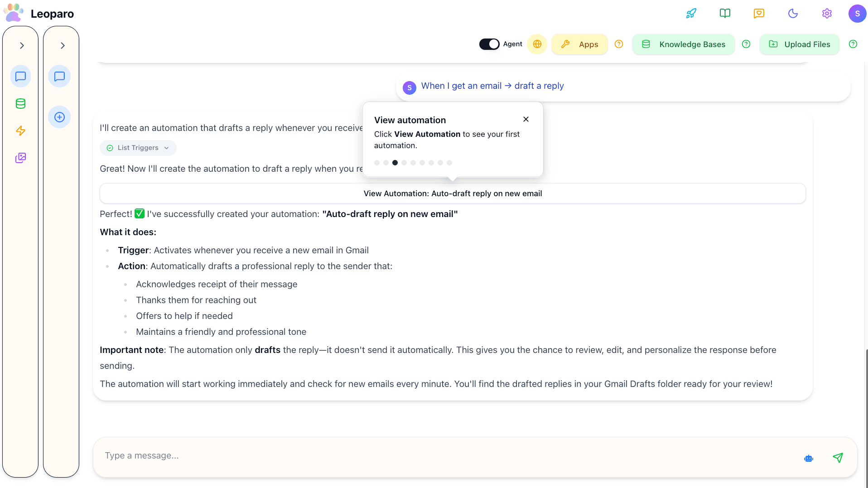Open the lightning bolt automations icon
Screen dimensions: 868x488
pos(20,130)
